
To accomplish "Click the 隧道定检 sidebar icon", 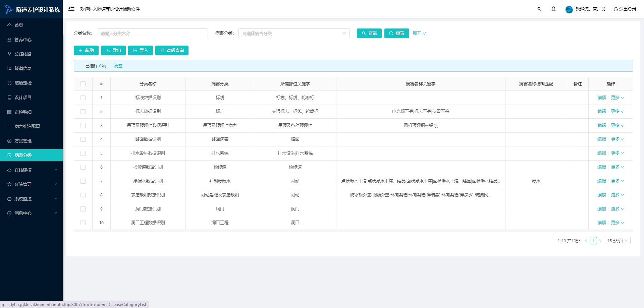I will click(9, 83).
